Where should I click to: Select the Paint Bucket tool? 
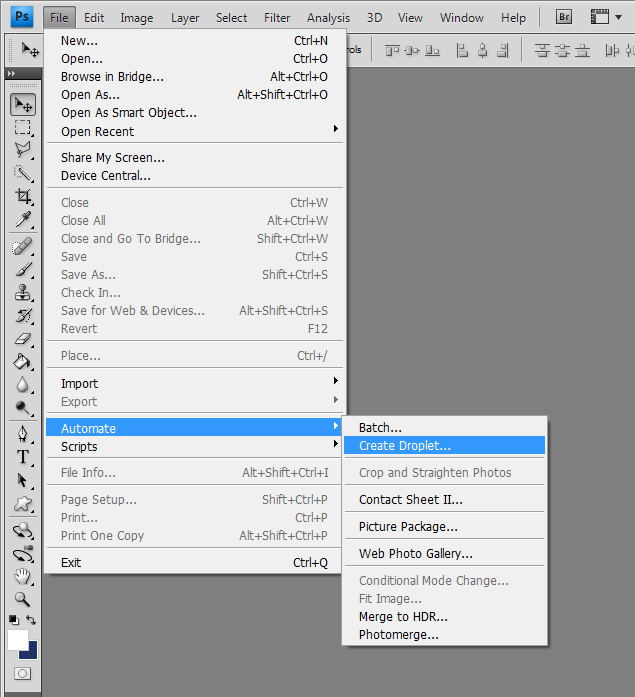(23, 362)
